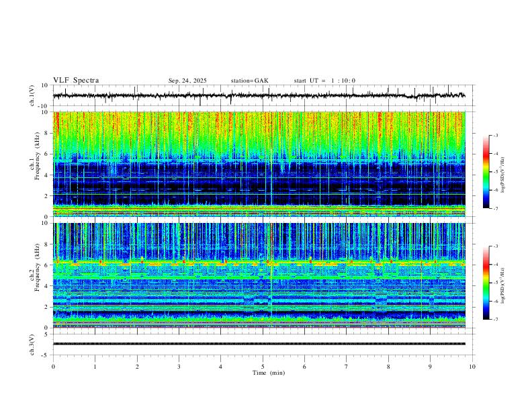Click the "start UT = 1:10:0" text
The height and width of the screenshot is (411, 532).
click(324, 81)
